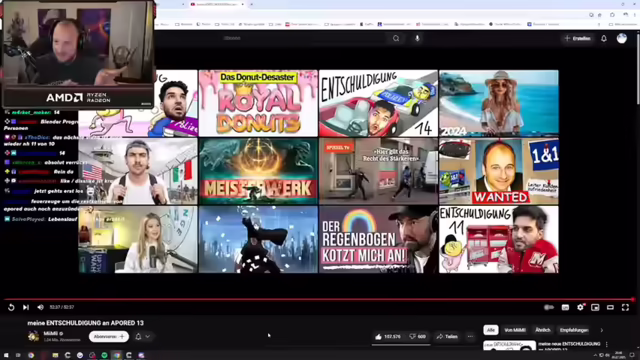The width and height of the screenshot is (640, 360).
Task: Select the Empfehlungen filter chip
Action: point(574,330)
